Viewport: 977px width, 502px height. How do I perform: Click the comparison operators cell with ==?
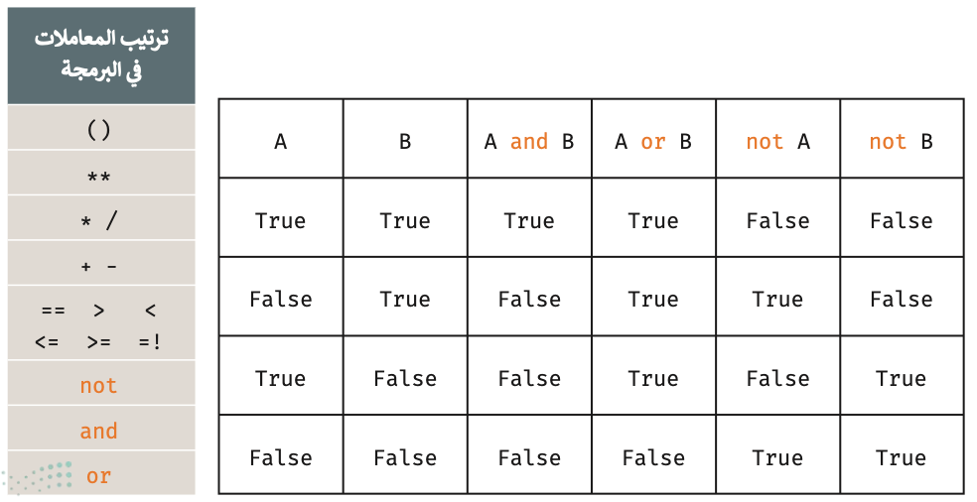pos(101,323)
